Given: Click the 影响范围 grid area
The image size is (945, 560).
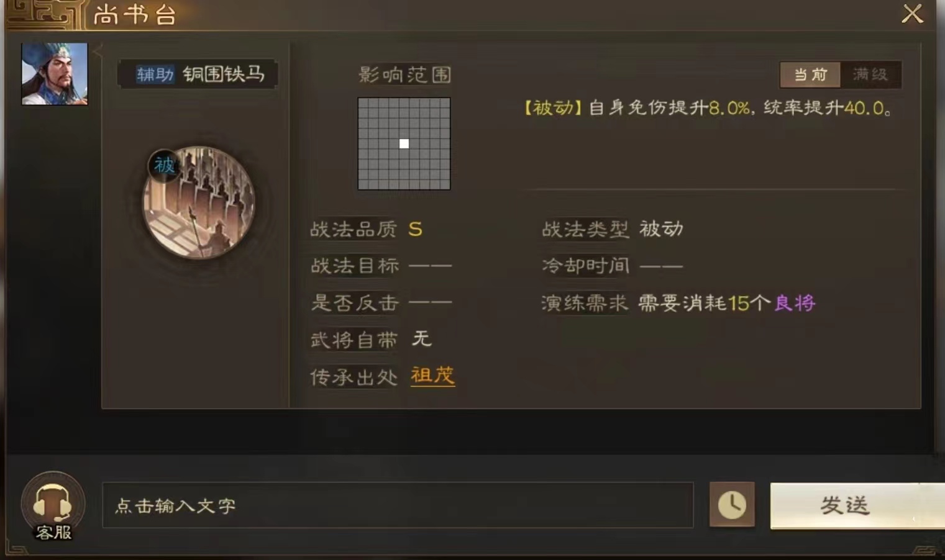Looking at the screenshot, I should click(x=404, y=143).
